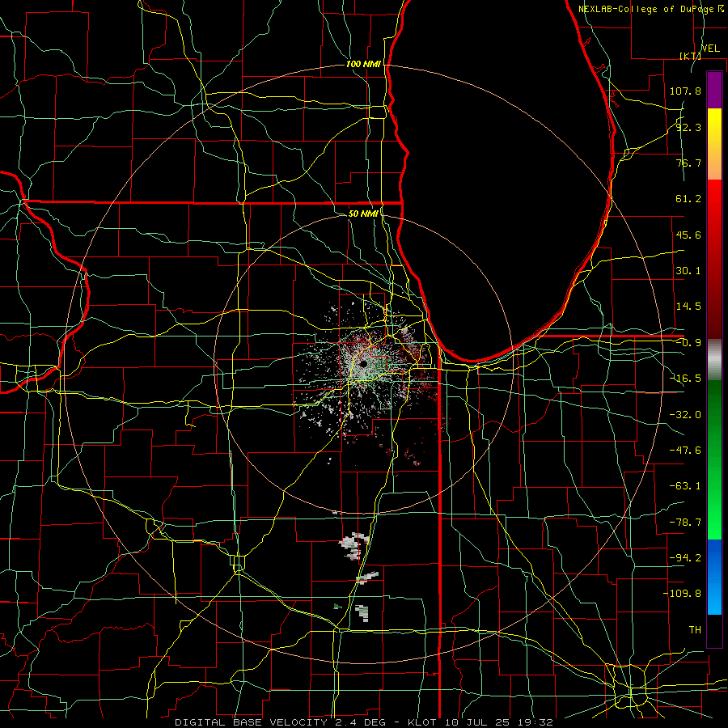
Task: Select the 61.2 velocity scale value
Action: coord(688,199)
